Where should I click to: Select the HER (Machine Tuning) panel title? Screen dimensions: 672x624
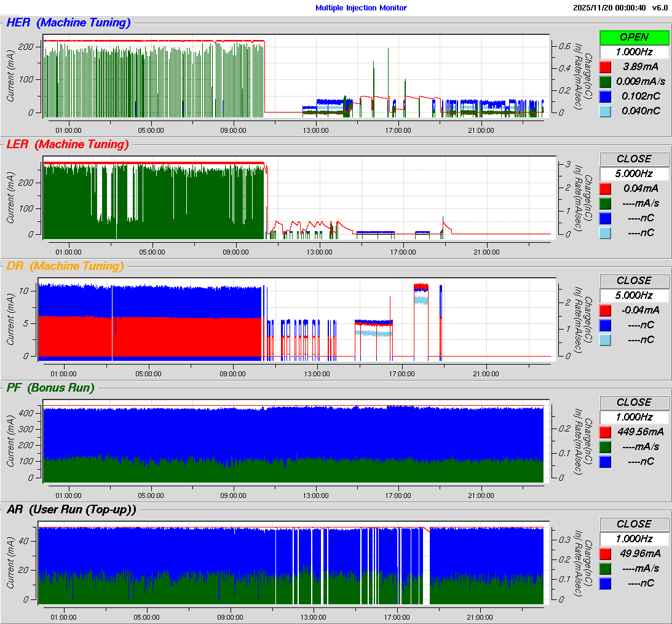click(68, 23)
